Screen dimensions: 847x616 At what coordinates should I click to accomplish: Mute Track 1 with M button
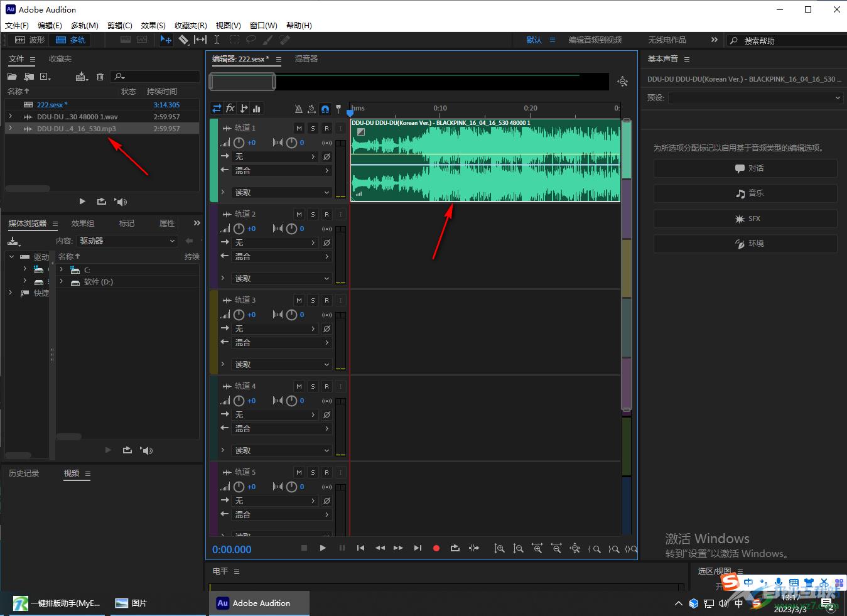(x=299, y=128)
